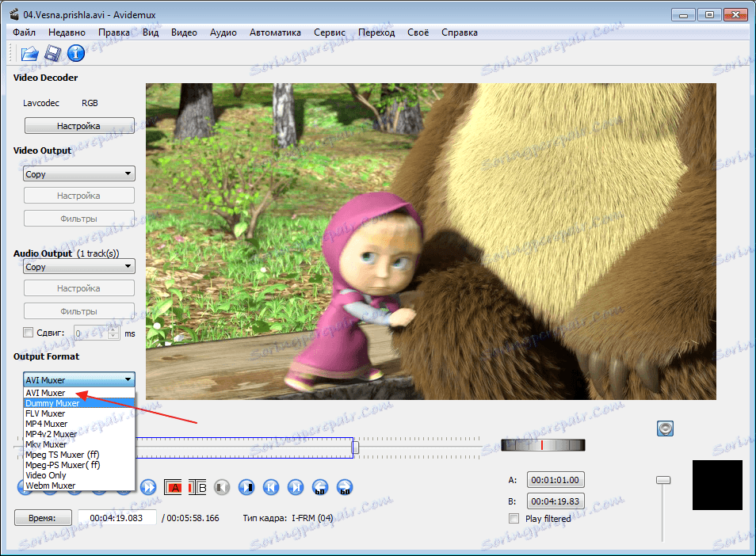Choose Mpeg-PS Muxer( ff) option
This screenshot has height=556, width=756.
tap(79, 465)
